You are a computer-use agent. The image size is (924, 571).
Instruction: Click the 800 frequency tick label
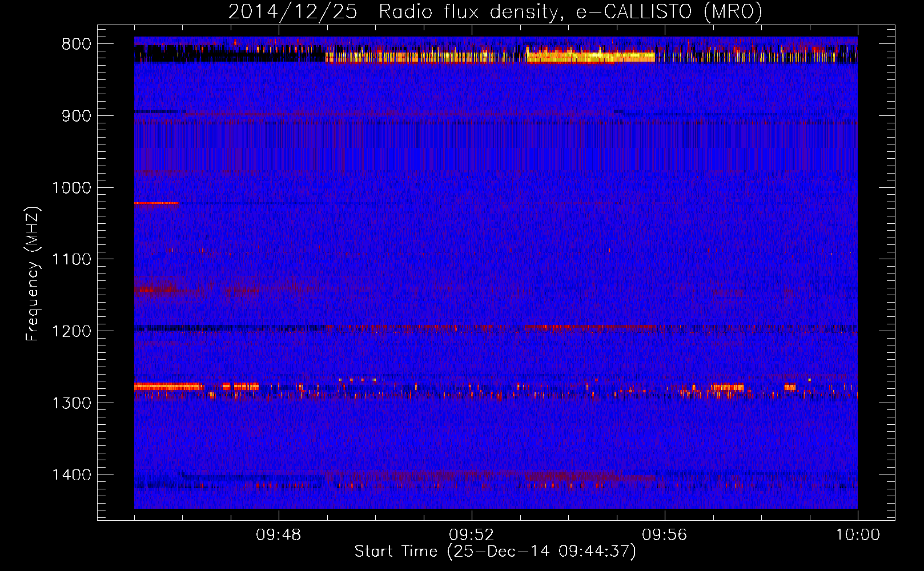[76, 44]
